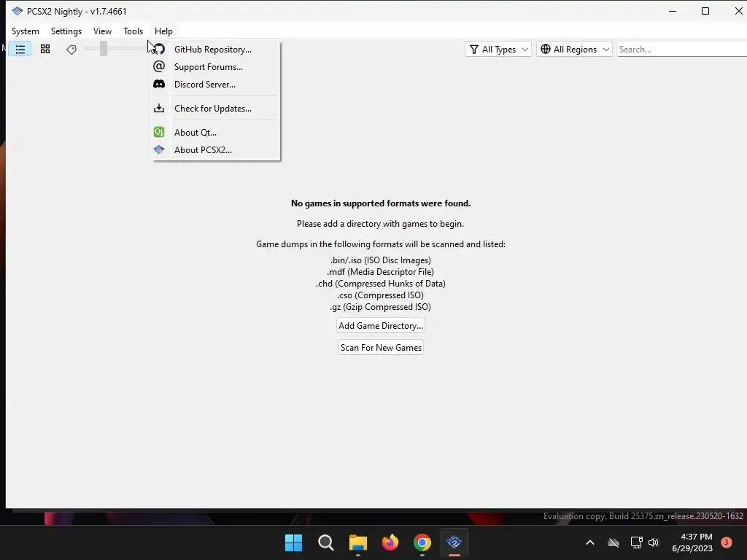747x560 pixels.
Task: Show hidden tray icons chevron
Action: (x=589, y=542)
